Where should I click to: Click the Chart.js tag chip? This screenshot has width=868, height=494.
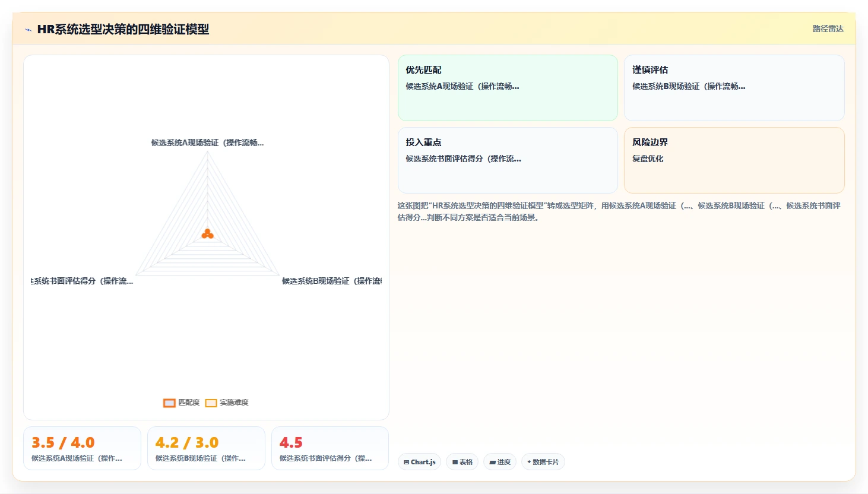click(x=419, y=462)
